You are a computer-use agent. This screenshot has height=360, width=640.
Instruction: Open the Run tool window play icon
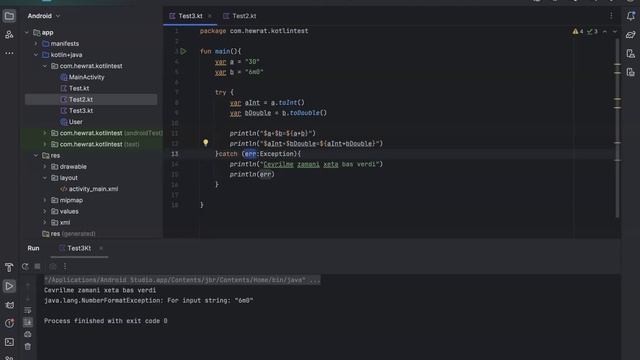(9, 286)
